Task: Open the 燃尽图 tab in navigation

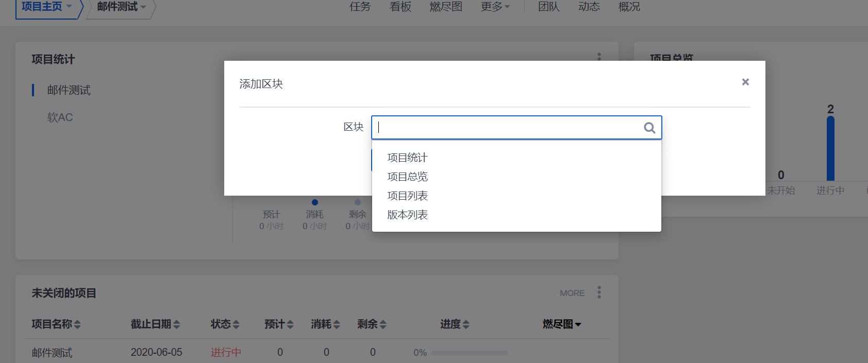Action: 446,7
